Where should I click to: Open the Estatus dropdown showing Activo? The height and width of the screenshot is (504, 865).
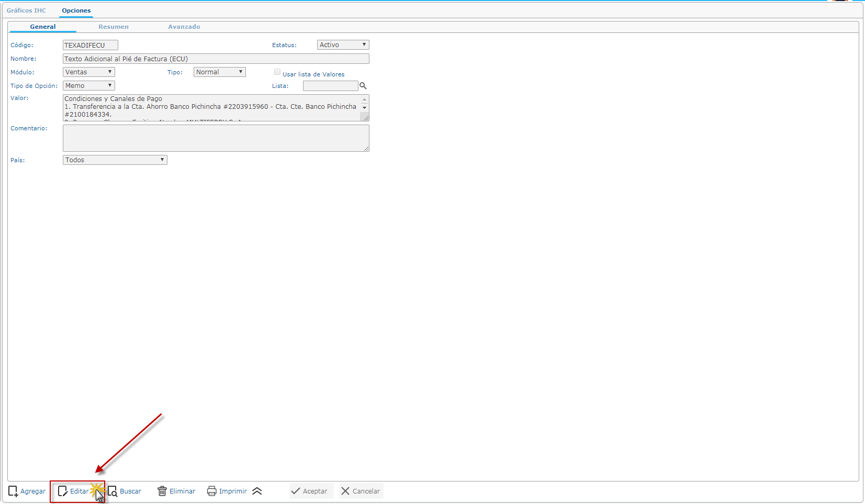[343, 45]
